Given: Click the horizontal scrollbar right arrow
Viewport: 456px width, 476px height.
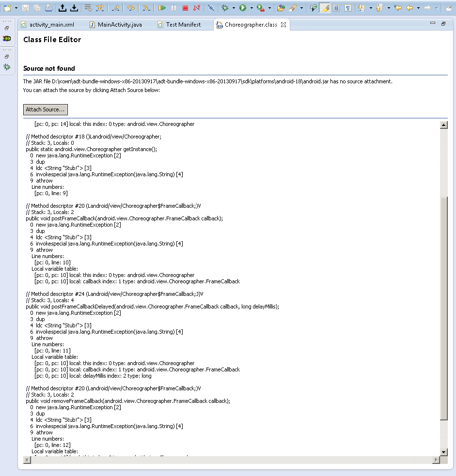Looking at the screenshot, I should tap(436, 460).
